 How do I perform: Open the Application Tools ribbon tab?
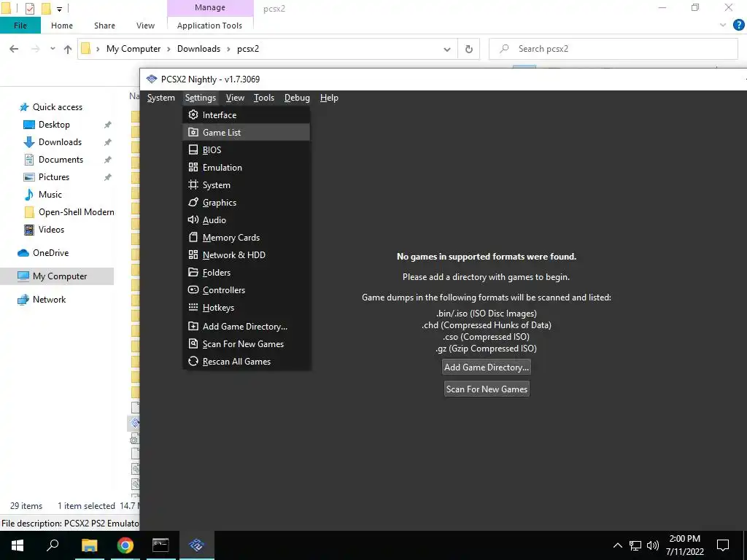click(x=209, y=26)
